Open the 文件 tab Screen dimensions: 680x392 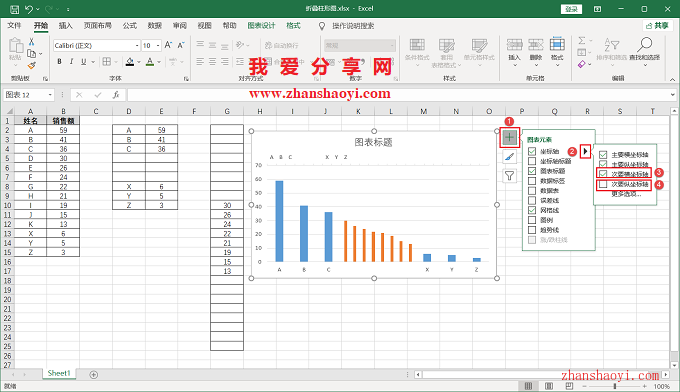pyautogui.click(x=14, y=26)
